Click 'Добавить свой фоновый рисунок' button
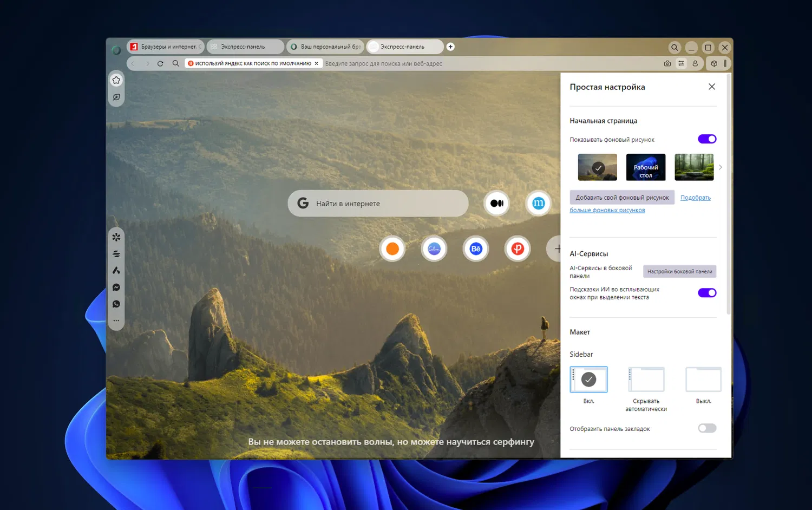 tap(622, 198)
